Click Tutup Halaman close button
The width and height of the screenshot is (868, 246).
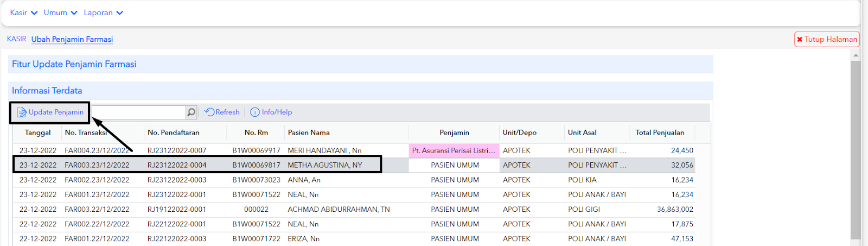[x=827, y=39]
